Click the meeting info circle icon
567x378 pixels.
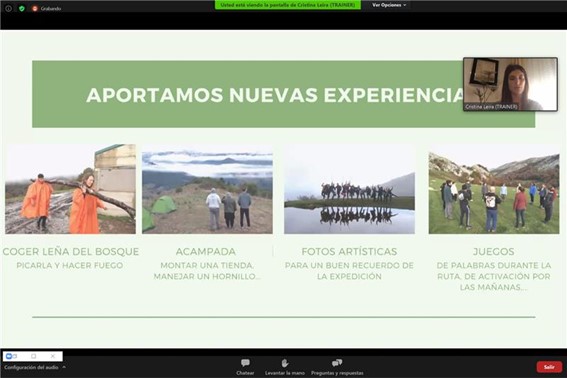tap(8, 8)
